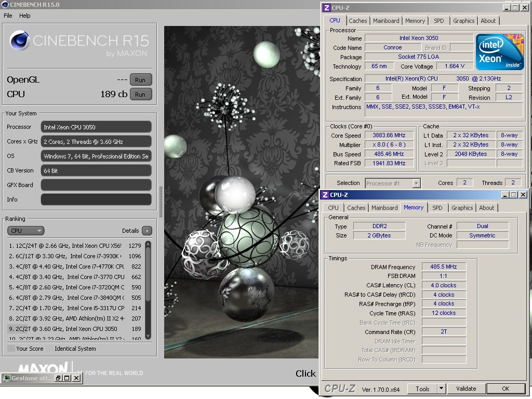Click the Cinebench title bar app icon
532x399 pixels.
[x=5, y=4]
